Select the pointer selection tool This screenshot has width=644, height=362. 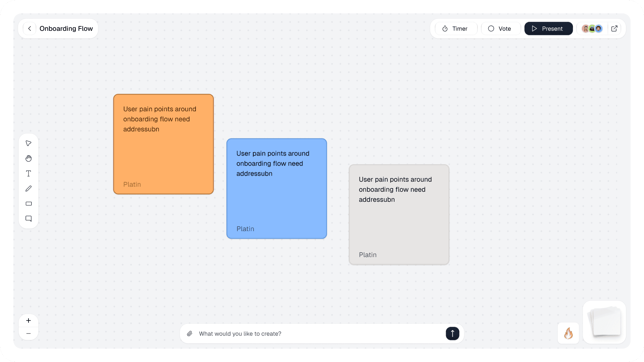coord(29,143)
